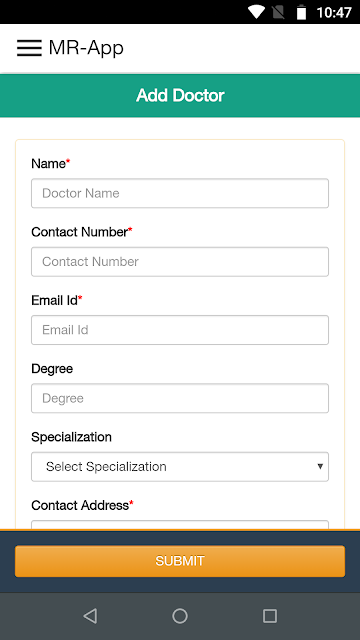The width and height of the screenshot is (360, 640).
Task: Expand the Select Specialization dropdown
Action: 180,467
